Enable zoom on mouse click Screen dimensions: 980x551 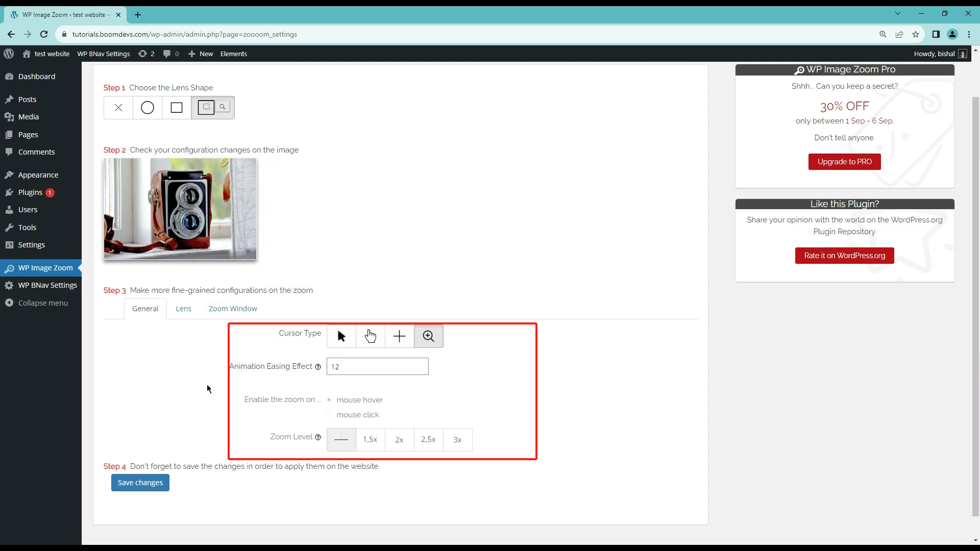click(329, 415)
